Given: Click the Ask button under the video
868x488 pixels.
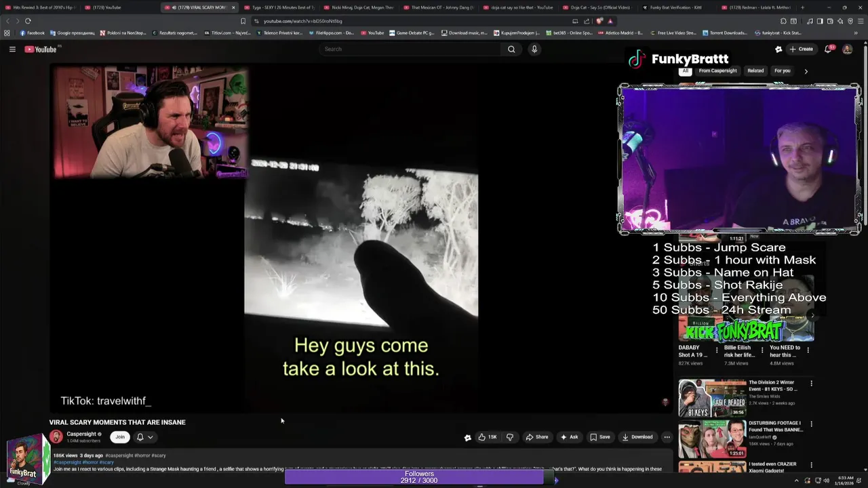Looking at the screenshot, I should [x=569, y=437].
